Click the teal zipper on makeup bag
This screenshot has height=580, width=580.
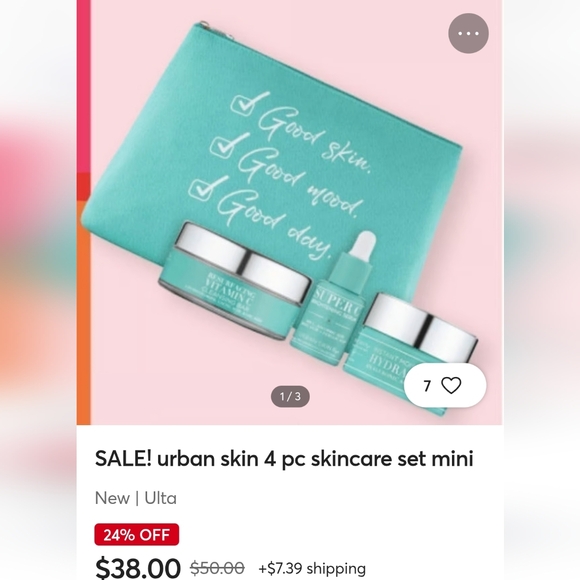(x=218, y=30)
